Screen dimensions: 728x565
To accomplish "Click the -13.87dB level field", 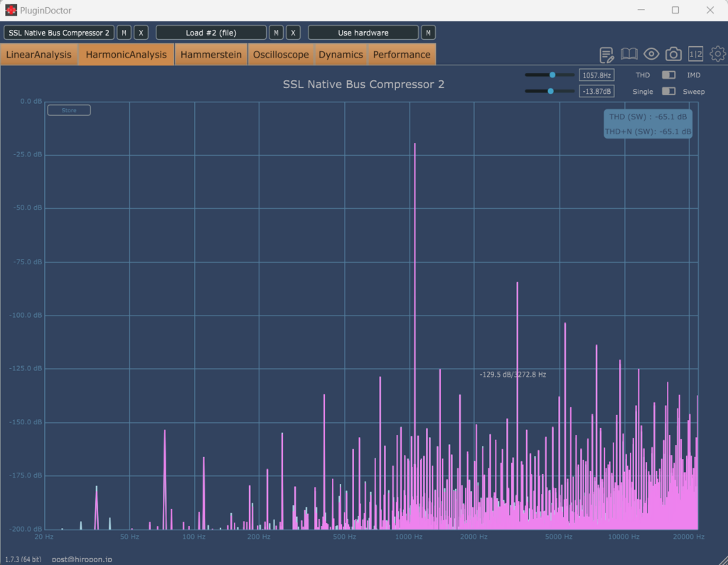I will pos(596,91).
